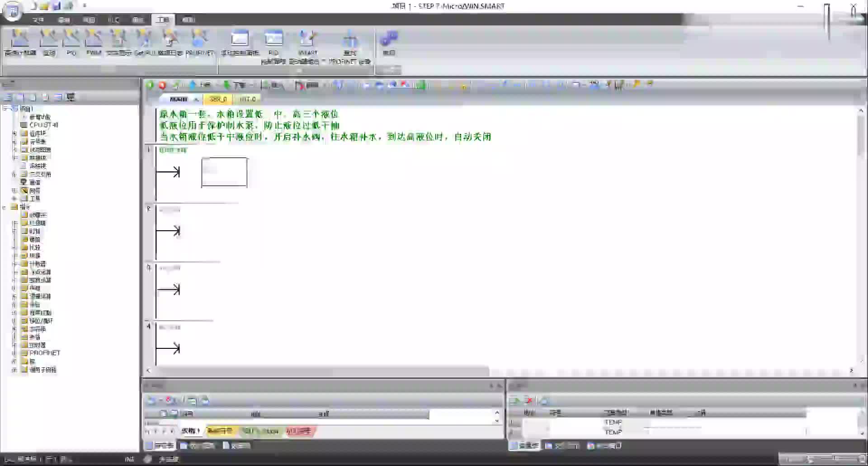Open the 调试 (Debug) menu tab
The width and height of the screenshot is (868, 466).
(138, 20)
